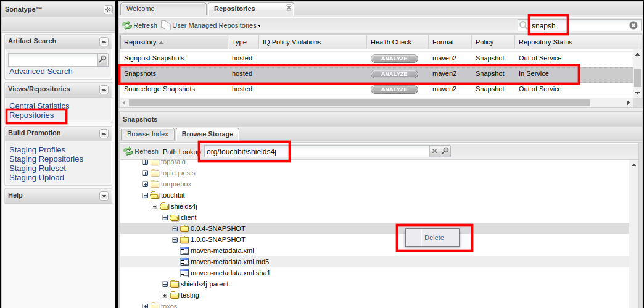Click the client folder icon
The height and width of the screenshot is (308, 644).
click(x=175, y=217)
